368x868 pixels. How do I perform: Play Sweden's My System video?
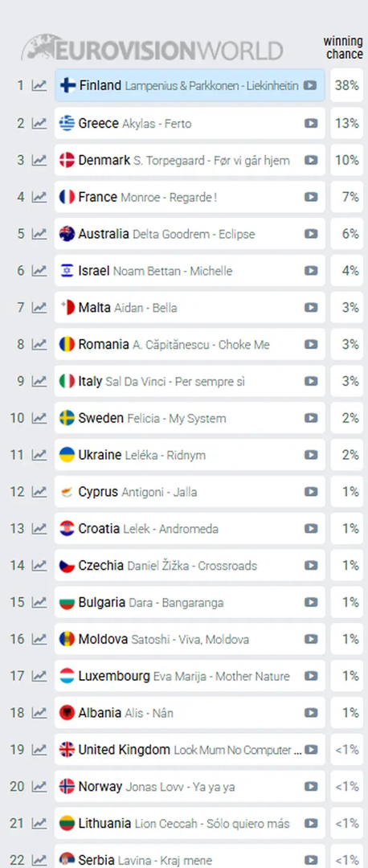point(311,418)
